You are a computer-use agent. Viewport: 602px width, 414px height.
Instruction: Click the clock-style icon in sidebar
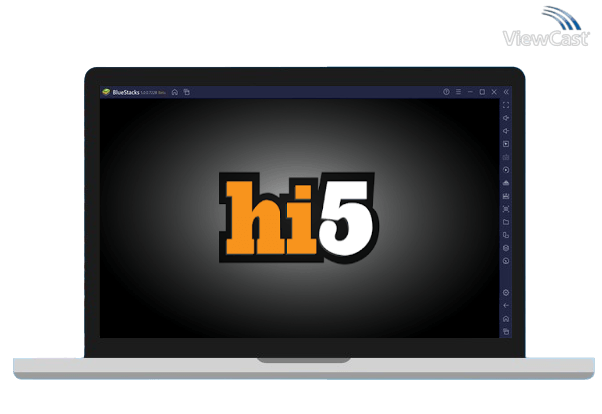[x=506, y=261]
